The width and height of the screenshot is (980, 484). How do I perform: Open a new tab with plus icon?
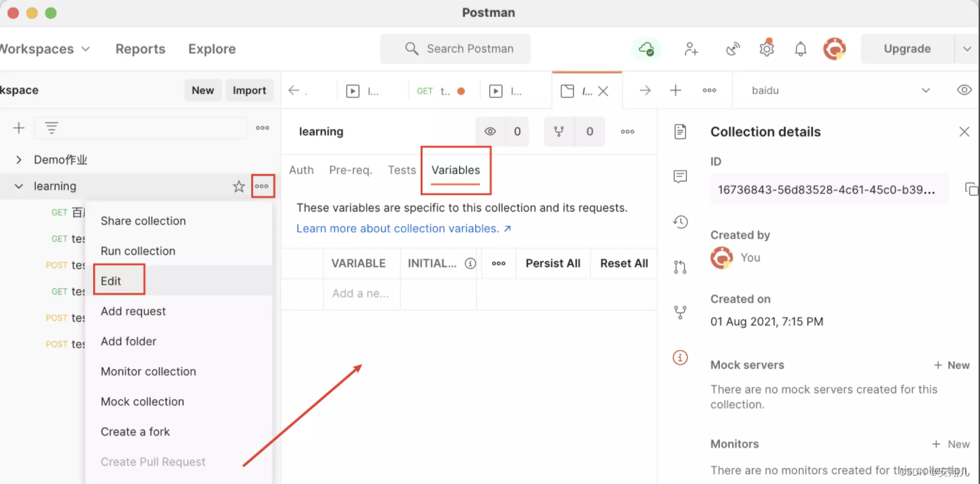tap(676, 90)
